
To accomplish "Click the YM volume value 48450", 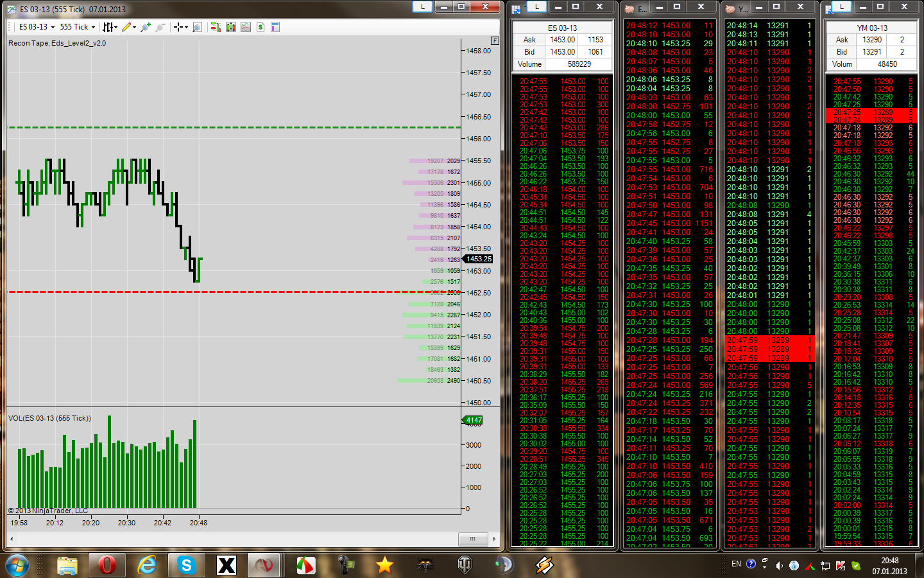I will coord(887,64).
